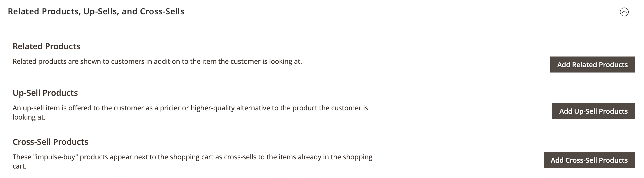The width and height of the screenshot is (644, 178).
Task: Click the Up-Sell Products subsection heading
Action: [45, 93]
